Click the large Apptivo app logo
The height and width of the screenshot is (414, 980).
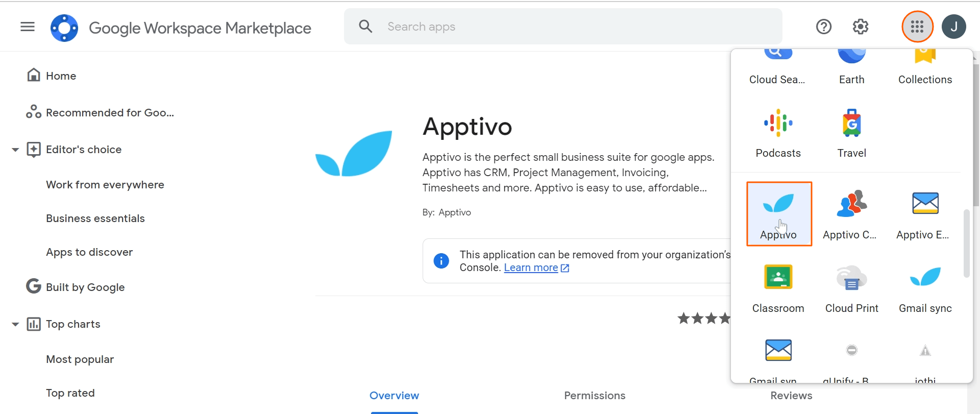pyautogui.click(x=354, y=154)
